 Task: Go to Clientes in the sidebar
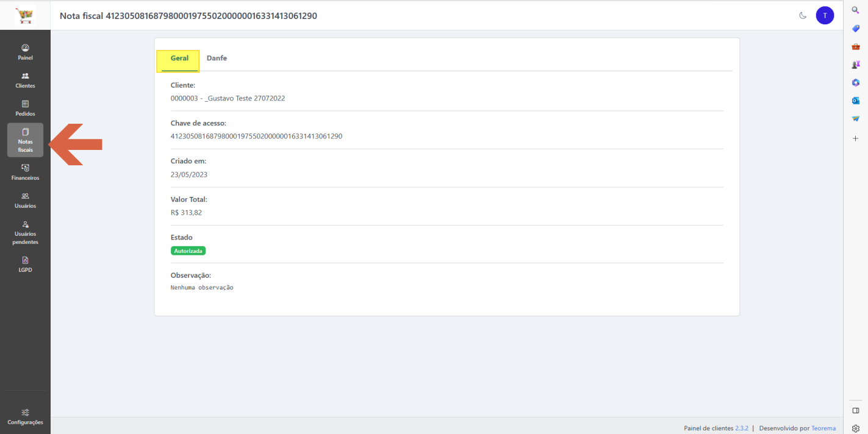click(x=25, y=80)
